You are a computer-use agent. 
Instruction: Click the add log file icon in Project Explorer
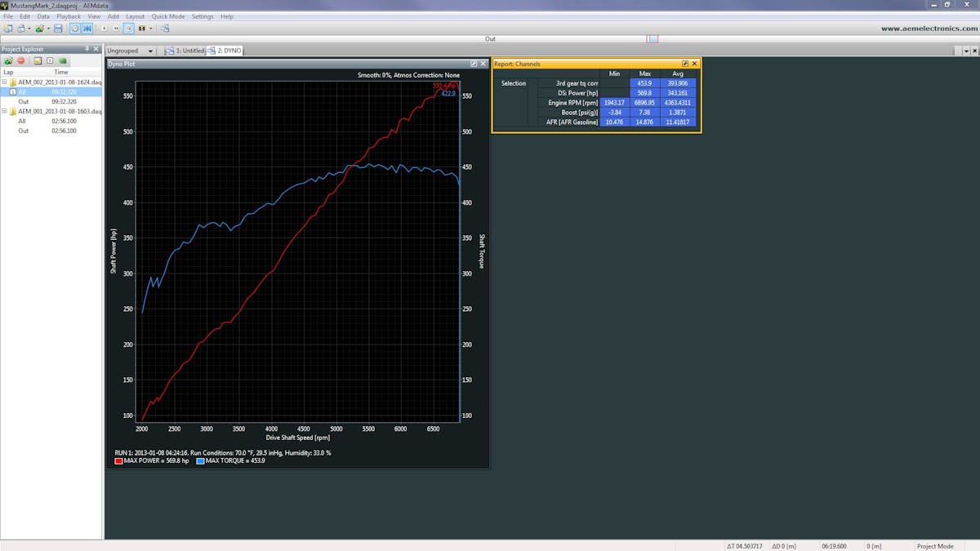[x=7, y=60]
